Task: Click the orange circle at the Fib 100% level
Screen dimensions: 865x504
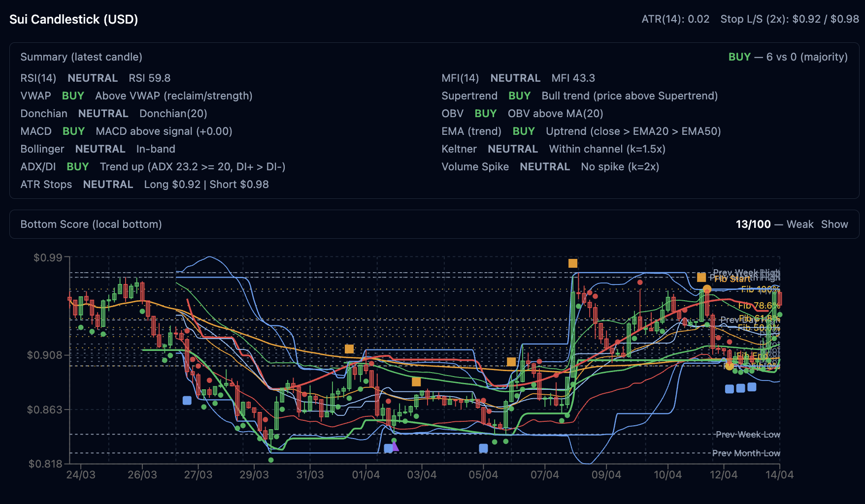Action: pyautogui.click(x=707, y=289)
